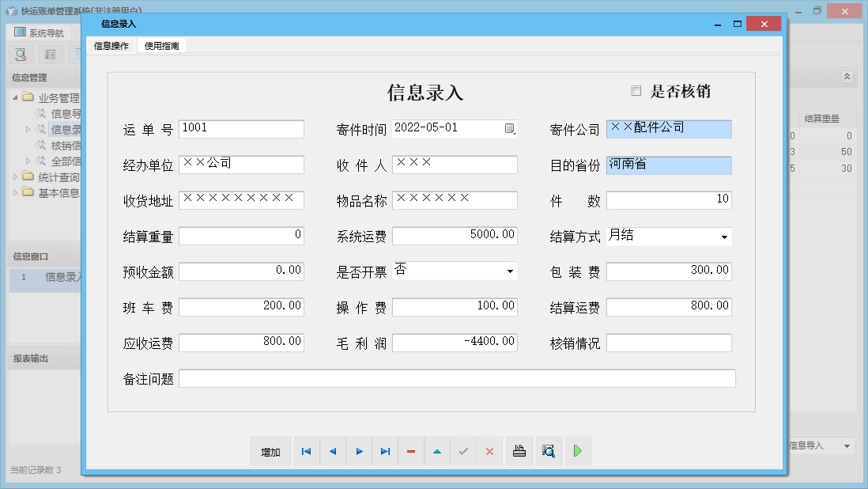The image size is (868, 489).
Task: Go to the previous record
Action: click(x=333, y=451)
